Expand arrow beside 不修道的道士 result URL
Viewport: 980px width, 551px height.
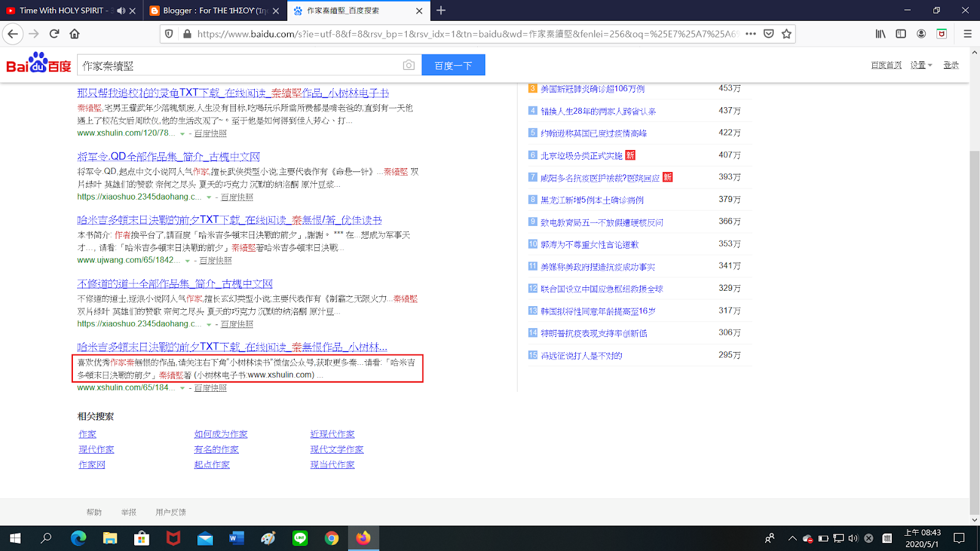point(209,324)
